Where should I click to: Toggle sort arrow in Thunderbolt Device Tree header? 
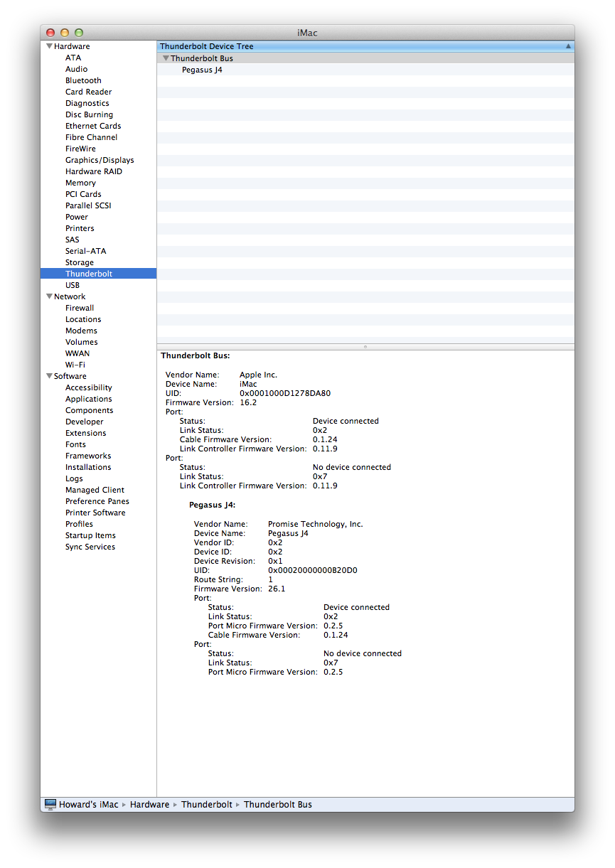tap(568, 46)
